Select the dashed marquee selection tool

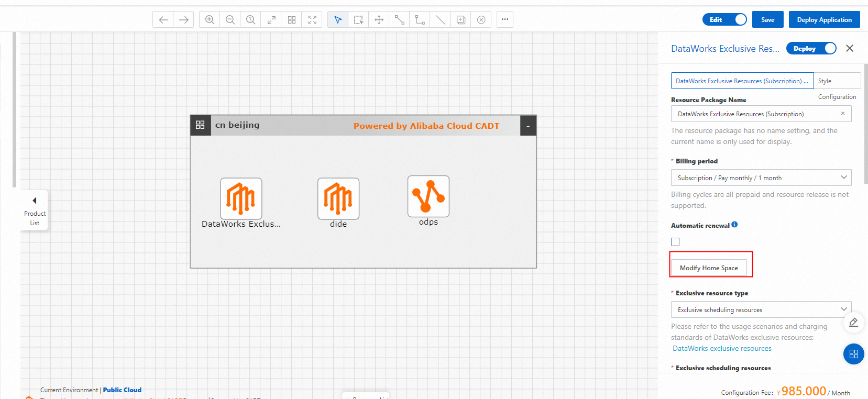pyautogui.click(x=358, y=20)
